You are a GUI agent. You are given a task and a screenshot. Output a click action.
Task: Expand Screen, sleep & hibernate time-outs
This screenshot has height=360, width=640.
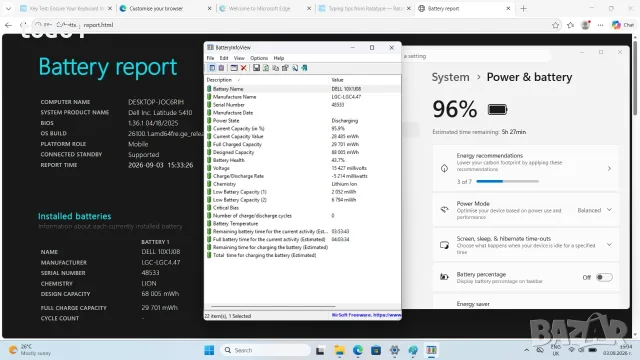pos(609,245)
